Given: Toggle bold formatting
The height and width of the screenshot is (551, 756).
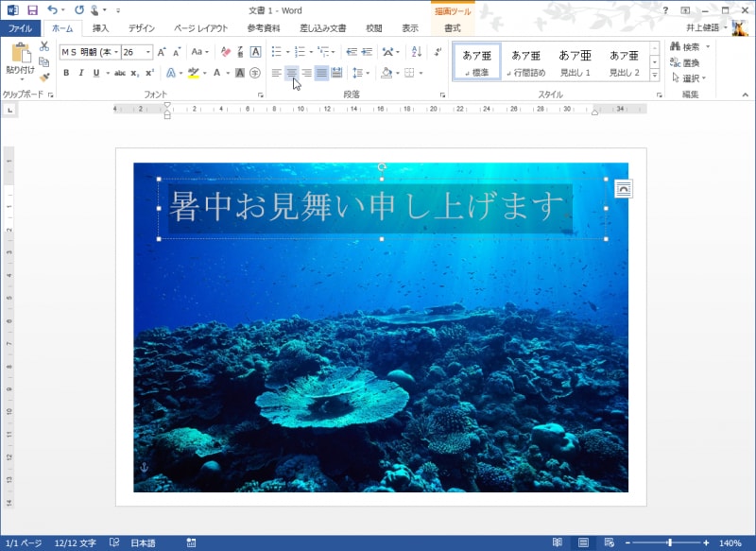Looking at the screenshot, I should click(66, 73).
